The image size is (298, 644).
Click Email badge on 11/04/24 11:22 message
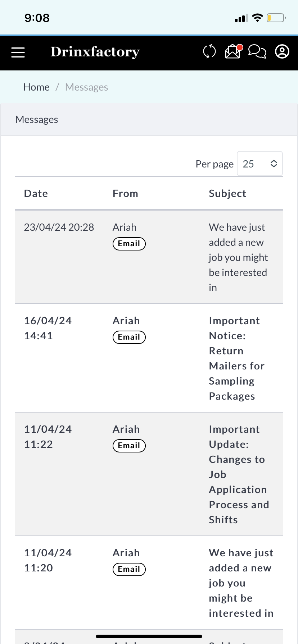pos(129,446)
